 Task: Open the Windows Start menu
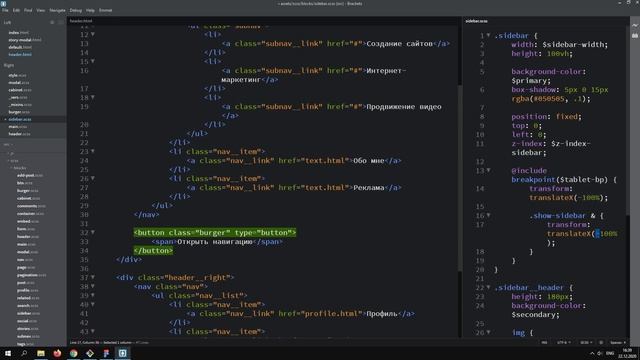(x=8, y=353)
